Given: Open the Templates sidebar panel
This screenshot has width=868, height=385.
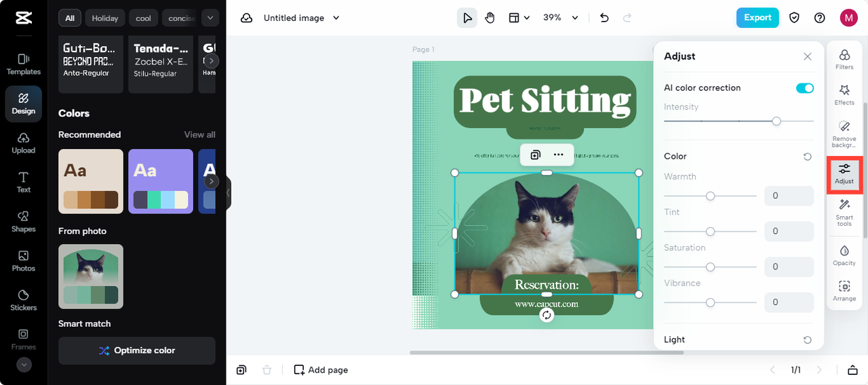Looking at the screenshot, I should tap(24, 64).
